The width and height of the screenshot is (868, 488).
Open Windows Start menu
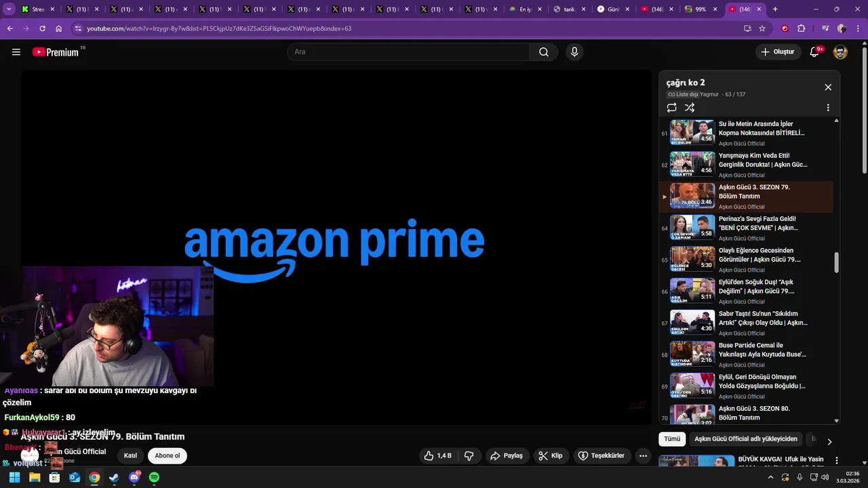point(14,477)
